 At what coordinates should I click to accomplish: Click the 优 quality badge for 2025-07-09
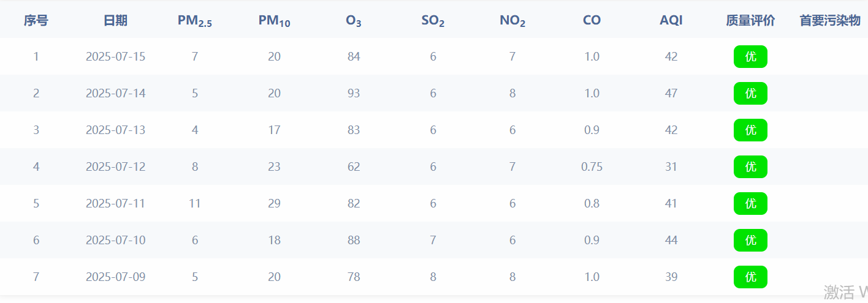pyautogui.click(x=750, y=277)
